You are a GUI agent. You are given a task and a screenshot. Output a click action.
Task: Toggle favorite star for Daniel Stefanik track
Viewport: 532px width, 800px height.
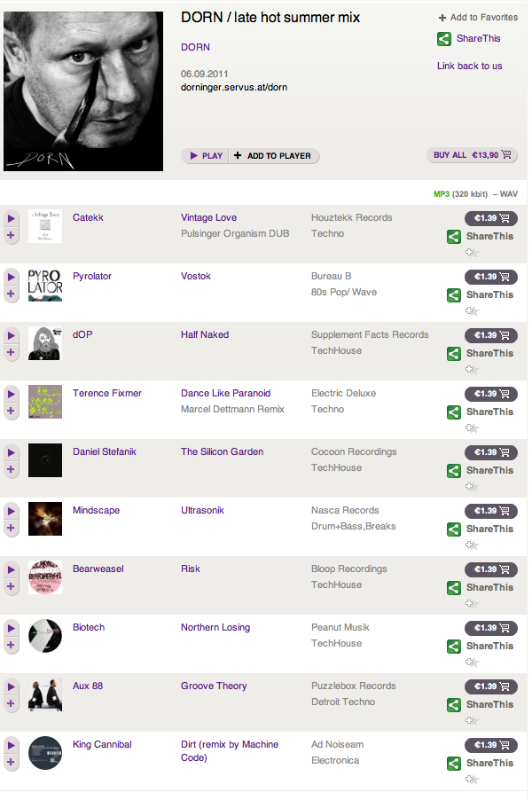[472, 487]
